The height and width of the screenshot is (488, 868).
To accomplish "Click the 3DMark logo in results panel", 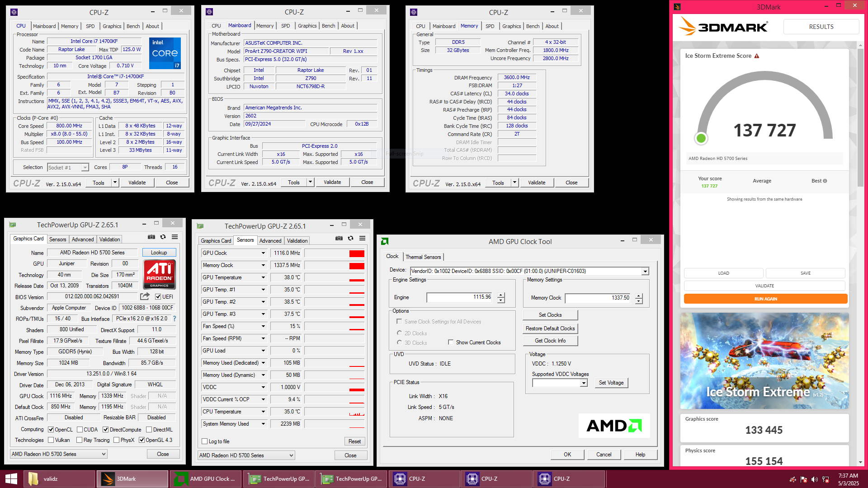I will (723, 27).
